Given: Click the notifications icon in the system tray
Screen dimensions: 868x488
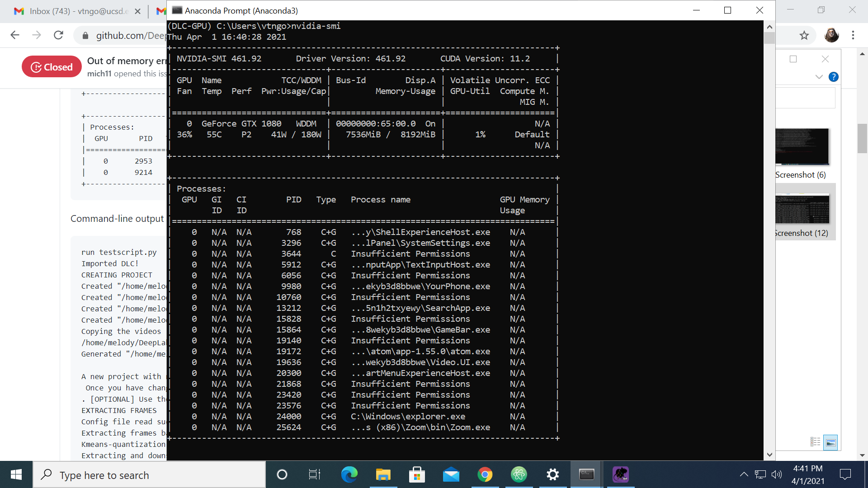Looking at the screenshot, I should point(846,474).
